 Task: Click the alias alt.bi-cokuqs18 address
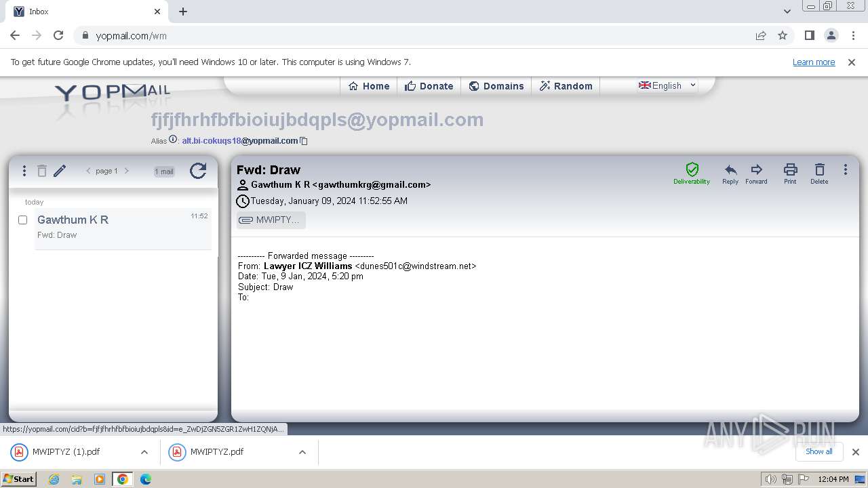point(240,141)
